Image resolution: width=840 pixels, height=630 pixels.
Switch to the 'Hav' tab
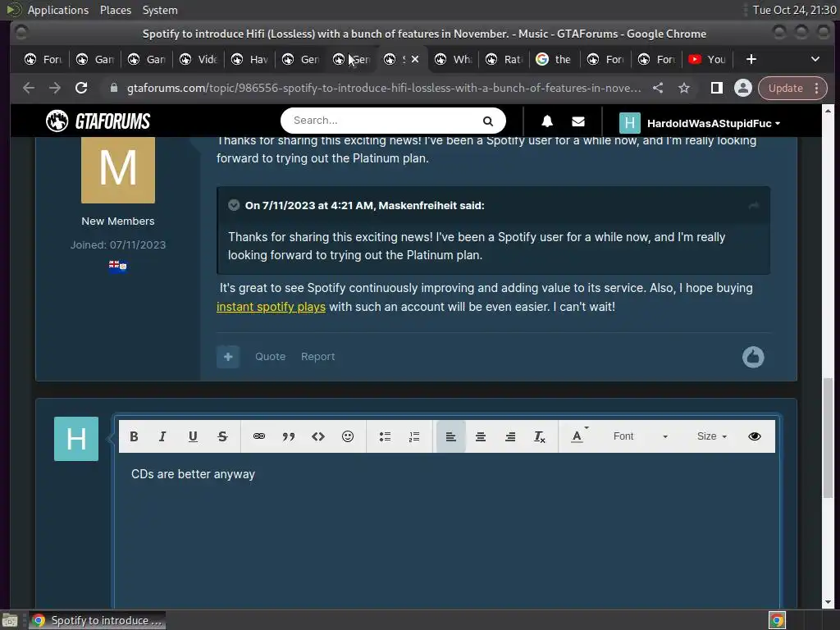(x=249, y=59)
